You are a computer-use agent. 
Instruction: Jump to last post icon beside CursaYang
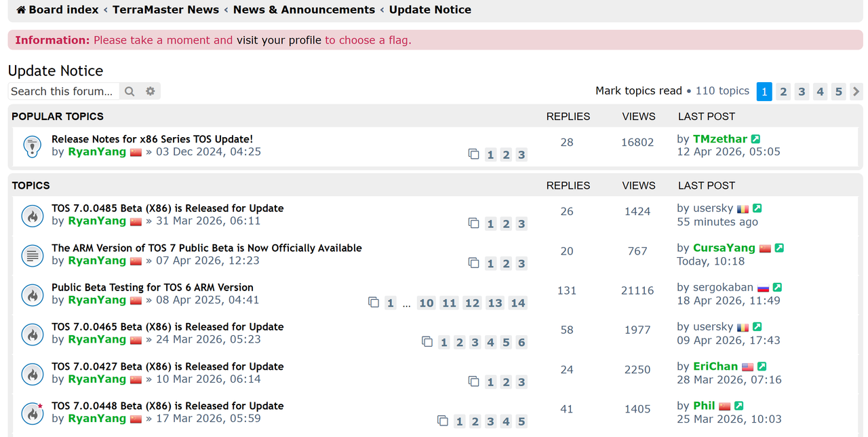click(x=779, y=248)
